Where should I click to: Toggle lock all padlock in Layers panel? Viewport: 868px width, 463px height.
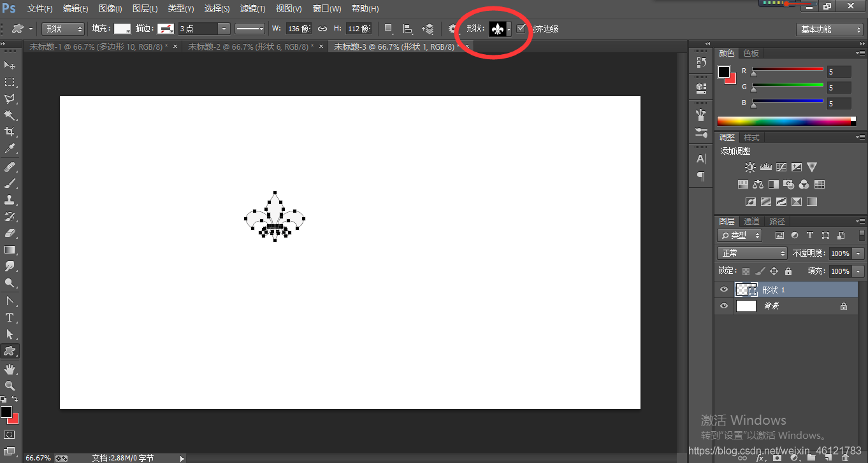(x=788, y=271)
